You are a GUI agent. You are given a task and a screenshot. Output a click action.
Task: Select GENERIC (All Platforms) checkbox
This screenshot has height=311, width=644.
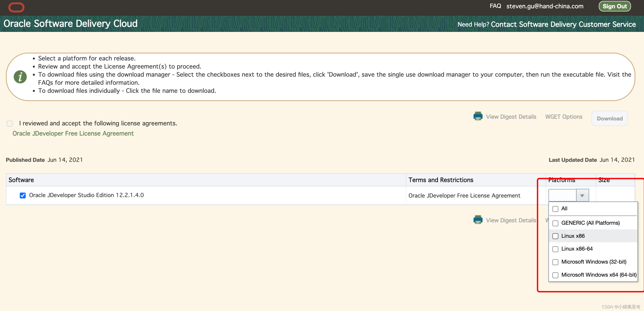(555, 223)
